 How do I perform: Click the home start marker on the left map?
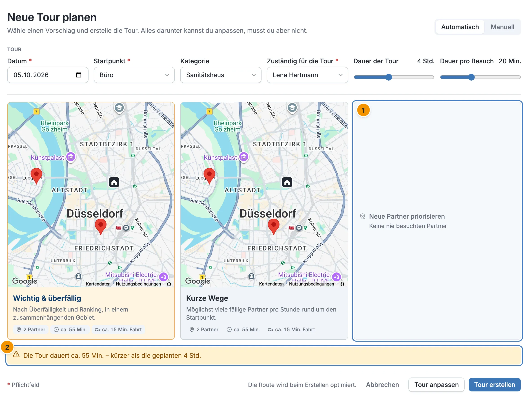point(114,182)
